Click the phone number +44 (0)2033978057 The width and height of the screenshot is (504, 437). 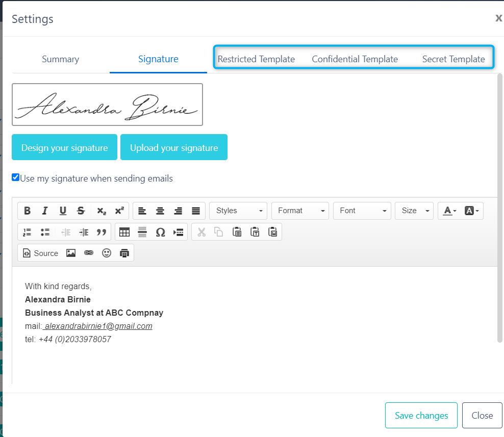coord(75,339)
